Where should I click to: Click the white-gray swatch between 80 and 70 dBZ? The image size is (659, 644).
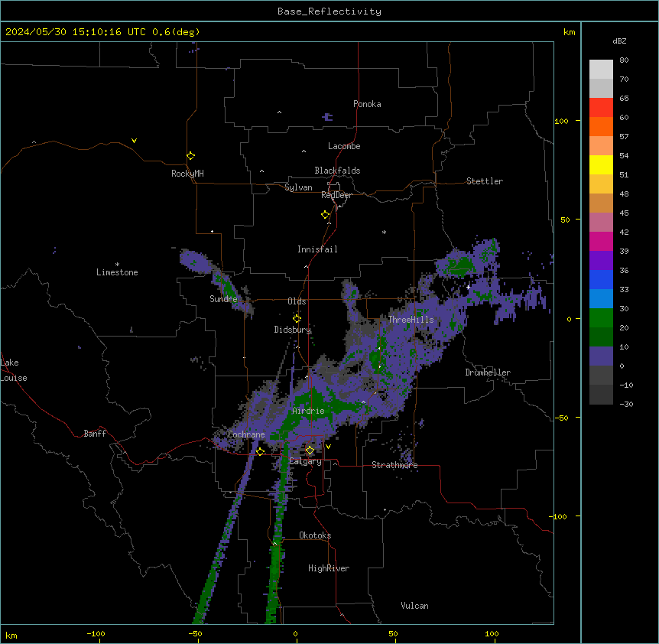(x=601, y=70)
